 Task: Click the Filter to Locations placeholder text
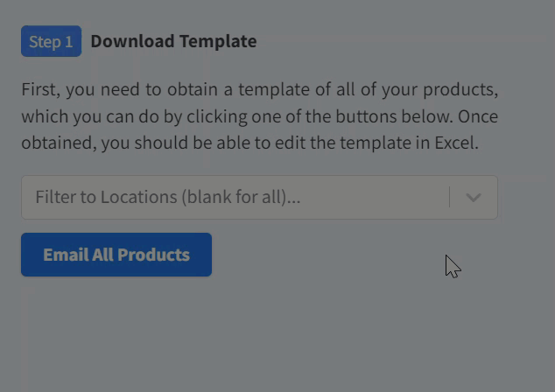click(x=167, y=198)
